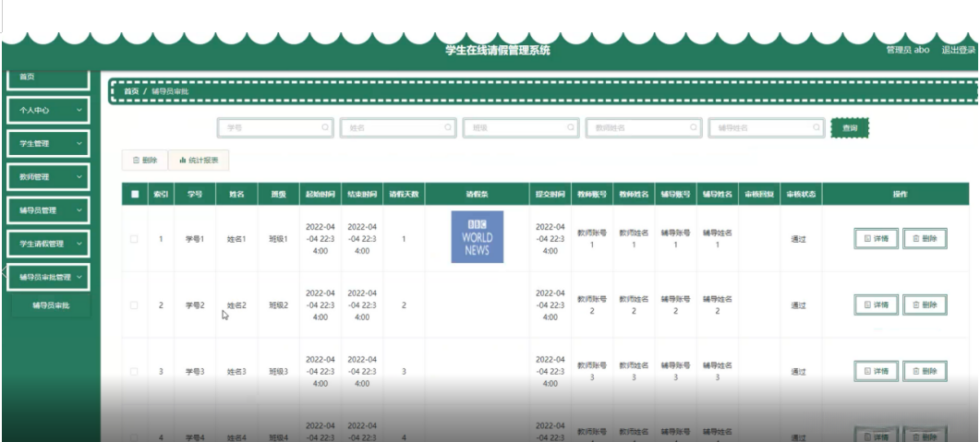
Task: Expand the 学生管理 sidebar menu chevron
Action: click(79, 144)
